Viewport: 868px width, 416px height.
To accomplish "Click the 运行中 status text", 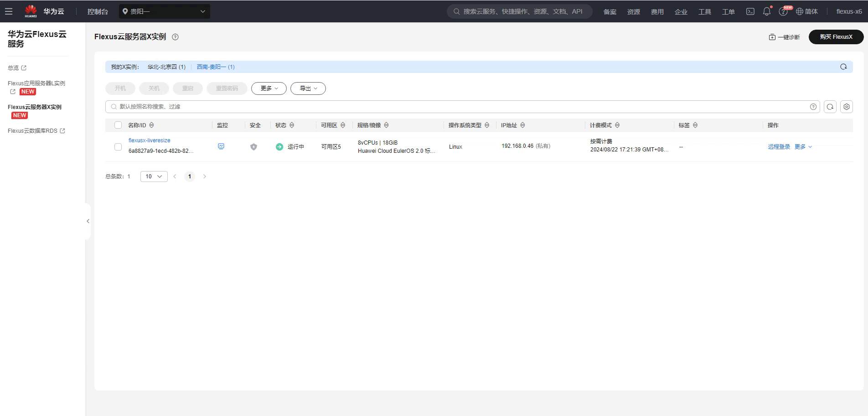I will 296,147.
